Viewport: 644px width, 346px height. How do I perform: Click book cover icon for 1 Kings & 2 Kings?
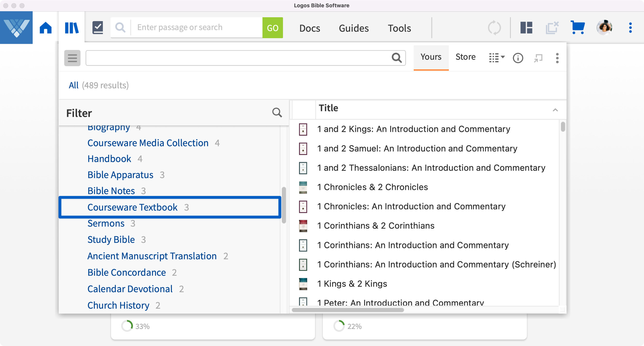[303, 284]
